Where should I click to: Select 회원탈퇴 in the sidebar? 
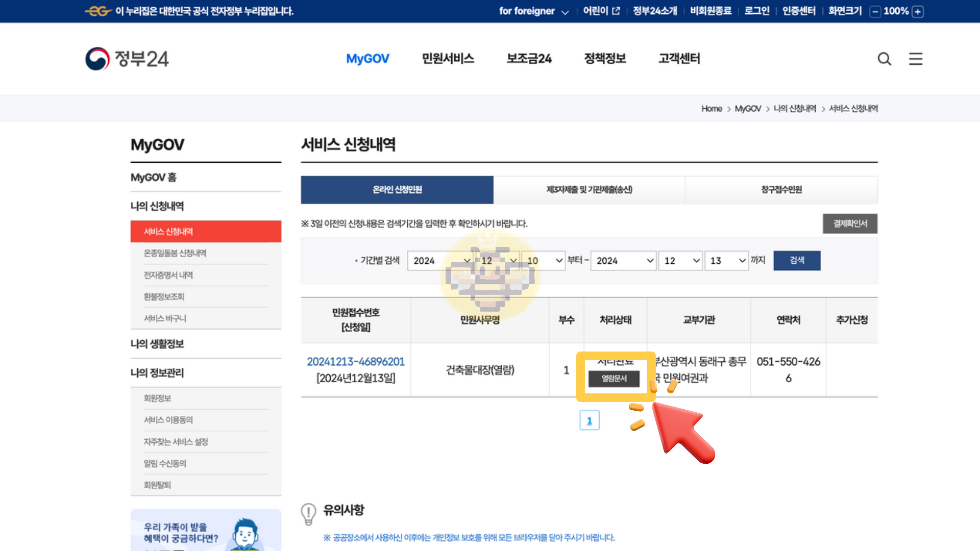157,484
